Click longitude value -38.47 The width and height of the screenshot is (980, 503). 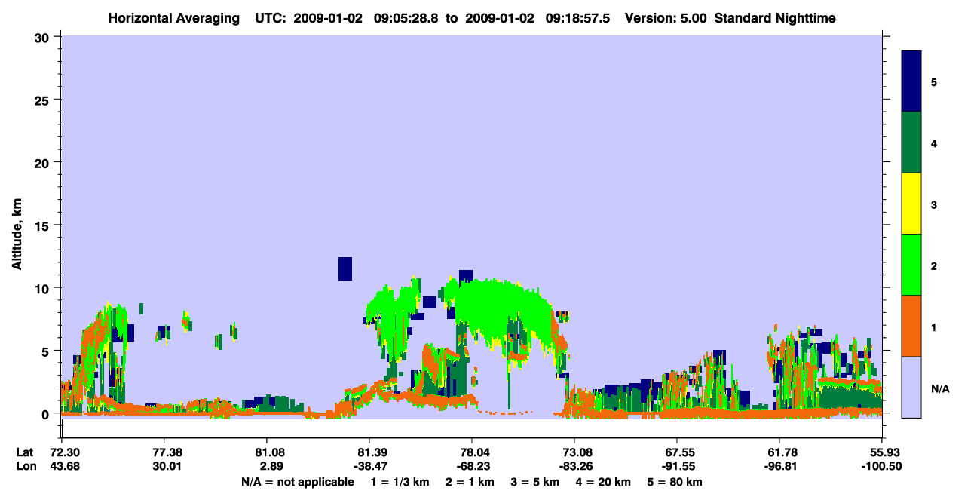(369, 466)
